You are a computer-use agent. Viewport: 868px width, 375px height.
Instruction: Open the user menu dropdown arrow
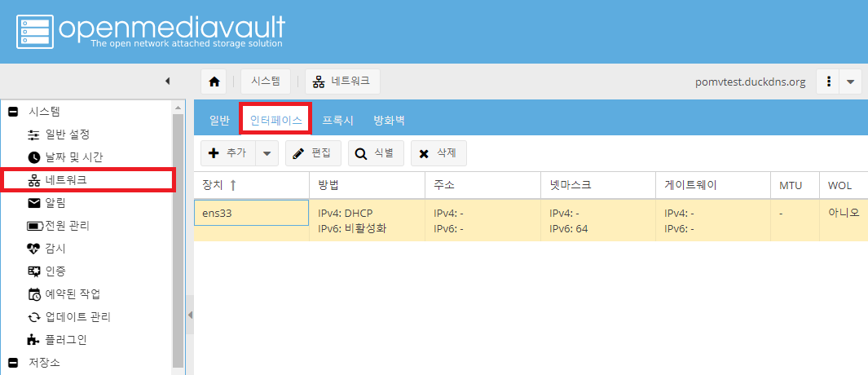coord(850,82)
